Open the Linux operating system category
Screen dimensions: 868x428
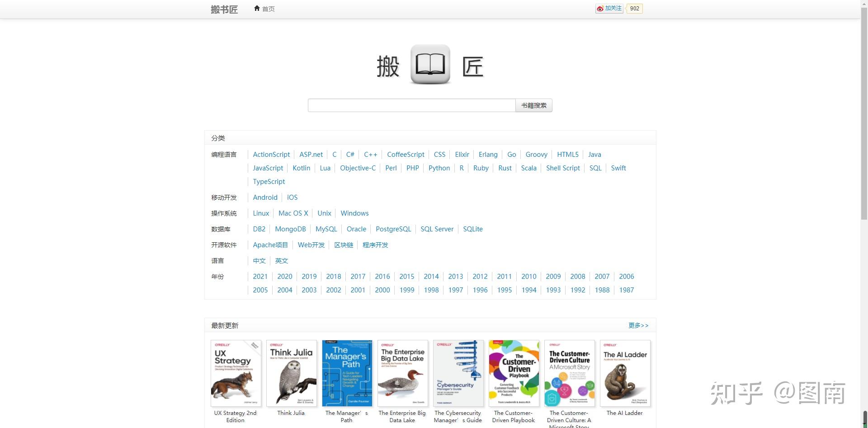click(261, 213)
